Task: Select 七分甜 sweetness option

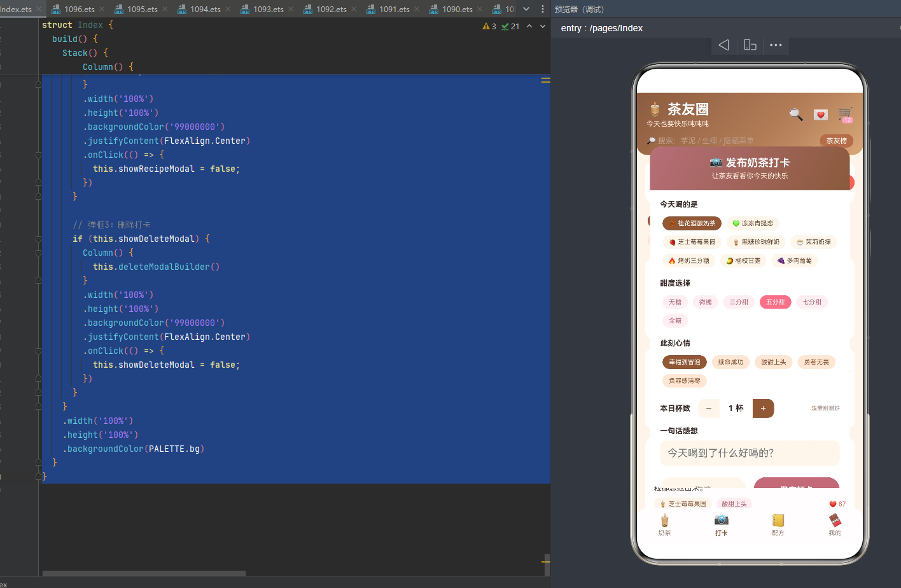Action: coord(812,302)
